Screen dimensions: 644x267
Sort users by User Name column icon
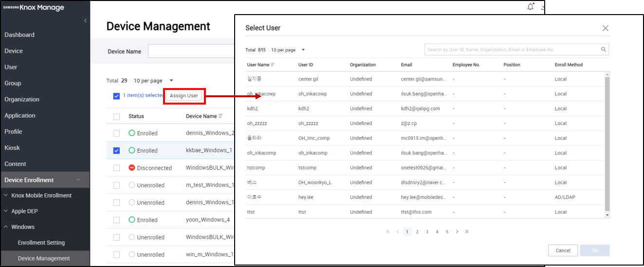(x=273, y=65)
